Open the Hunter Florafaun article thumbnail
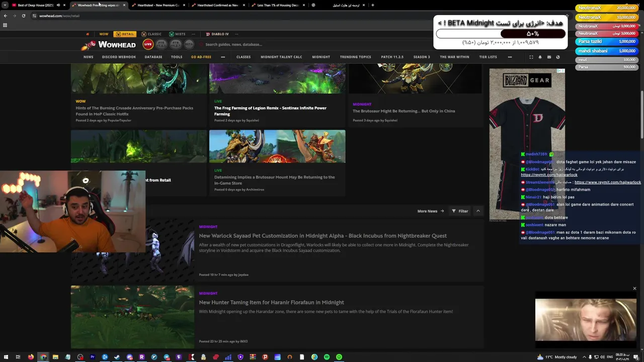The height and width of the screenshot is (362, 644). 132,317
